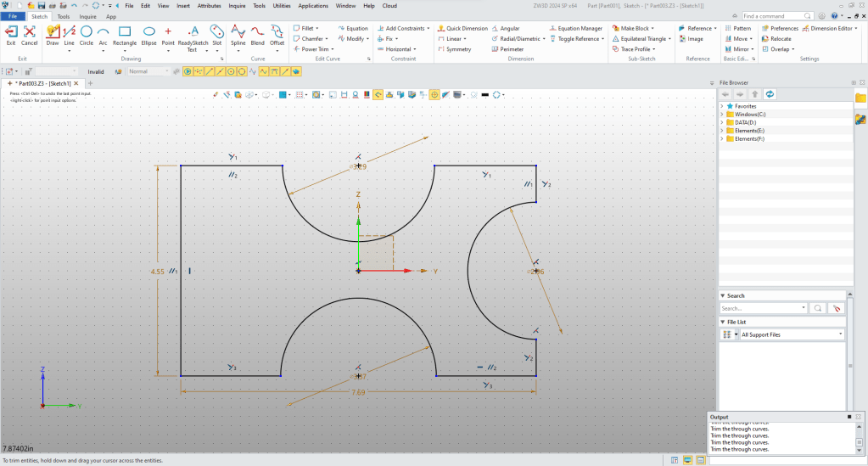Image resolution: width=868 pixels, height=466 pixels.
Task: Expand the Windows(C:) drive folder
Action: [x=722, y=114]
